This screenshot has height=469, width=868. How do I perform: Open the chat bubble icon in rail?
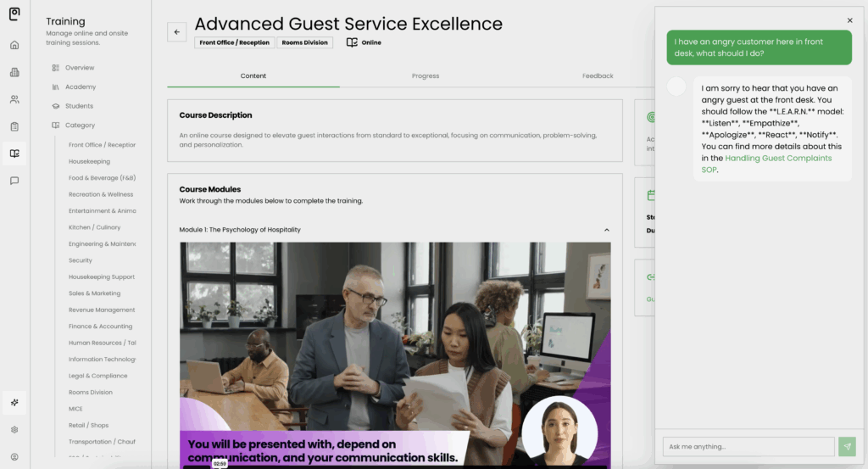[x=14, y=181]
